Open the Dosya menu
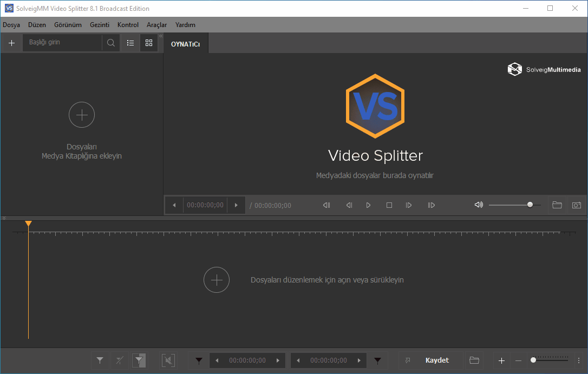Viewport: 588px width, 374px height. click(11, 25)
